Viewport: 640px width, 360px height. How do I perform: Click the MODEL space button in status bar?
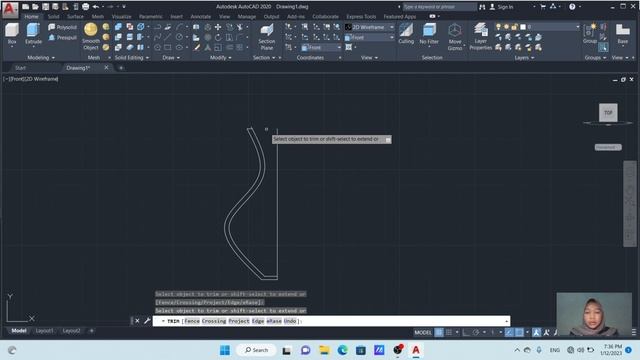[x=423, y=332]
